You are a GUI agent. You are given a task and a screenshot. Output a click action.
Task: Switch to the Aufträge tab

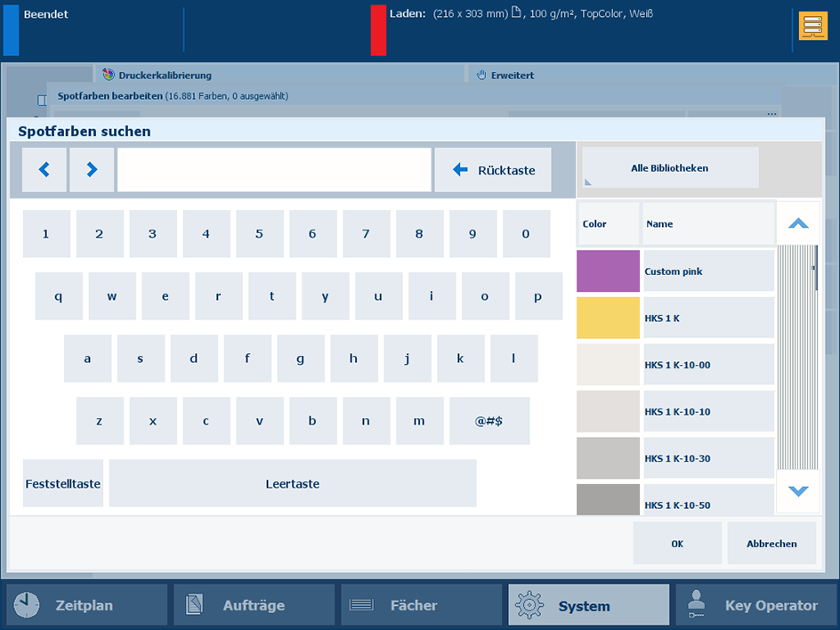(x=254, y=605)
